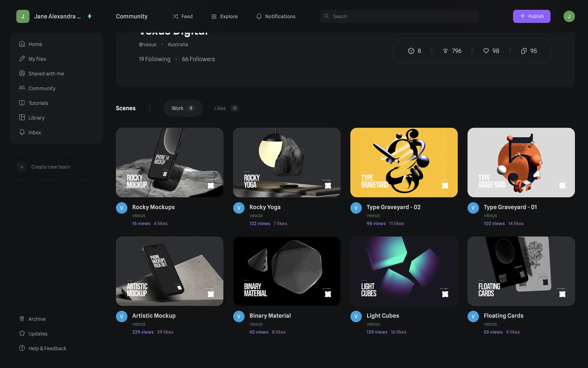Click the remixes count icon showing 95
588x368 pixels.
tap(524, 51)
